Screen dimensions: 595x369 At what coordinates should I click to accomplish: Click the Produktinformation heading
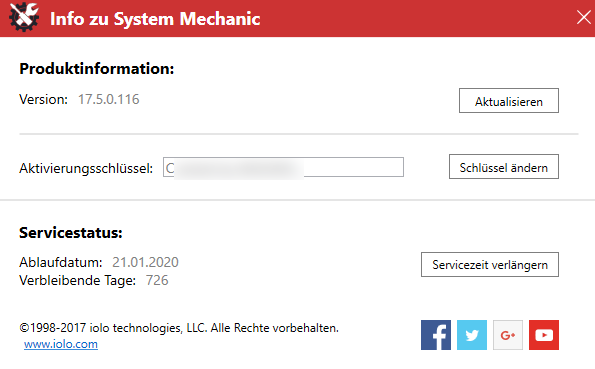[97, 69]
